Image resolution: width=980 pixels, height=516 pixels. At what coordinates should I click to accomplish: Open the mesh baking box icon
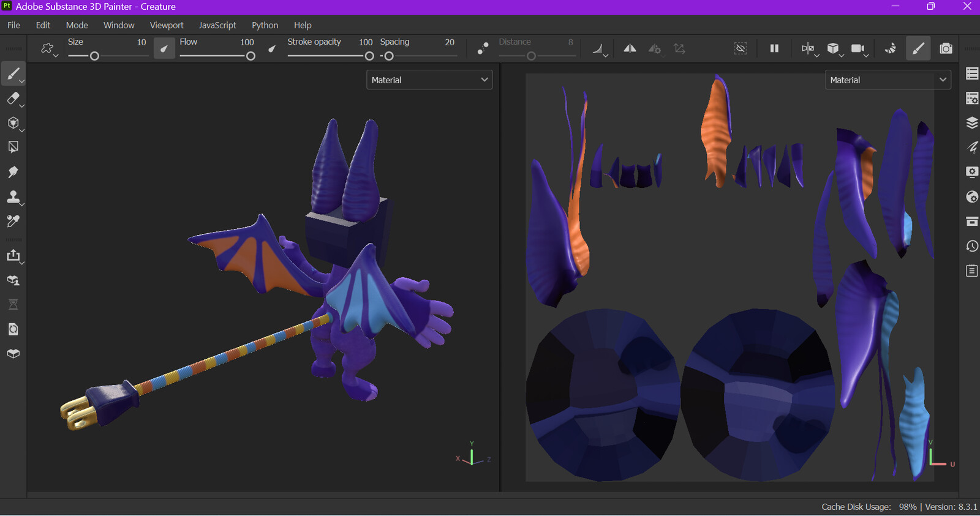(13, 354)
